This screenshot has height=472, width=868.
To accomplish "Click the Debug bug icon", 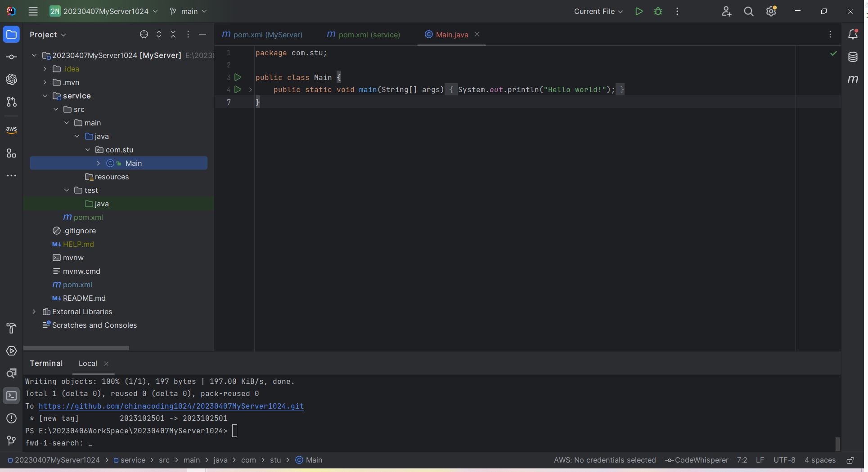I will 658,11.
